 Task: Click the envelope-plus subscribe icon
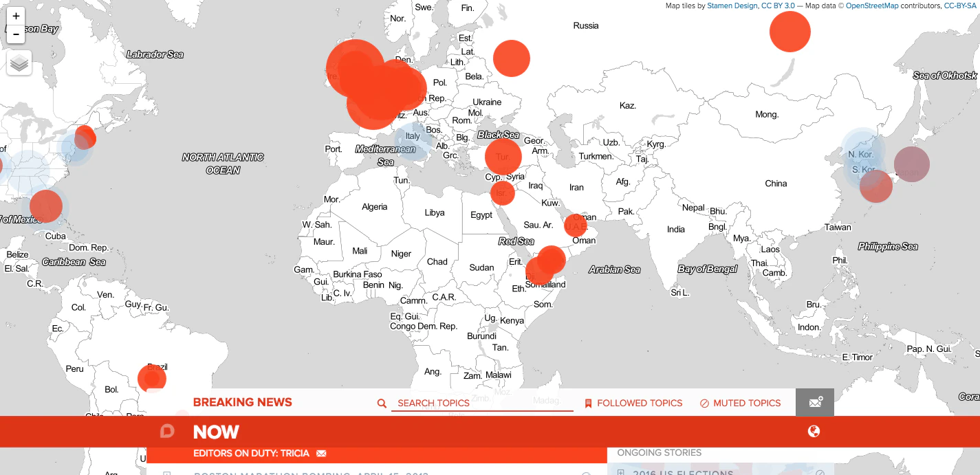815,402
